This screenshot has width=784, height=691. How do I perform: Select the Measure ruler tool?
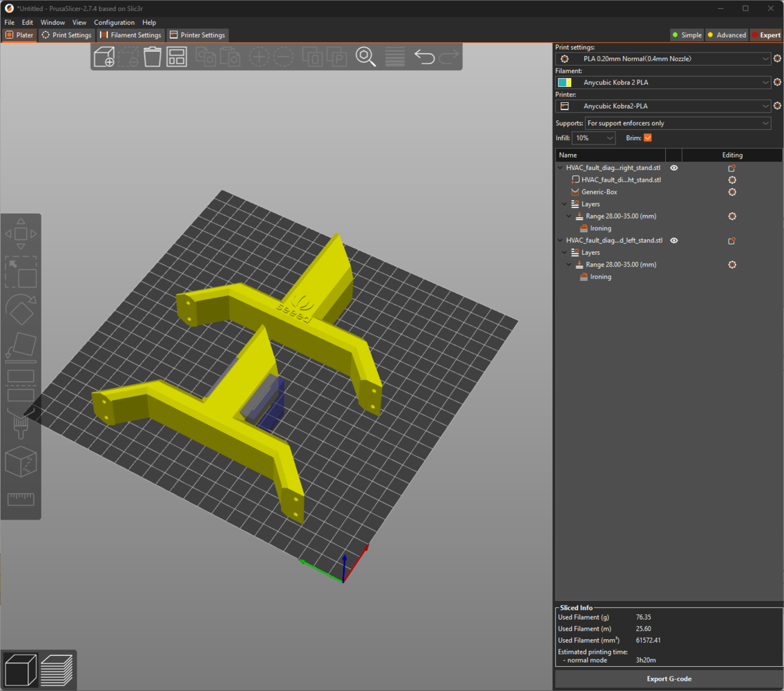tap(21, 499)
